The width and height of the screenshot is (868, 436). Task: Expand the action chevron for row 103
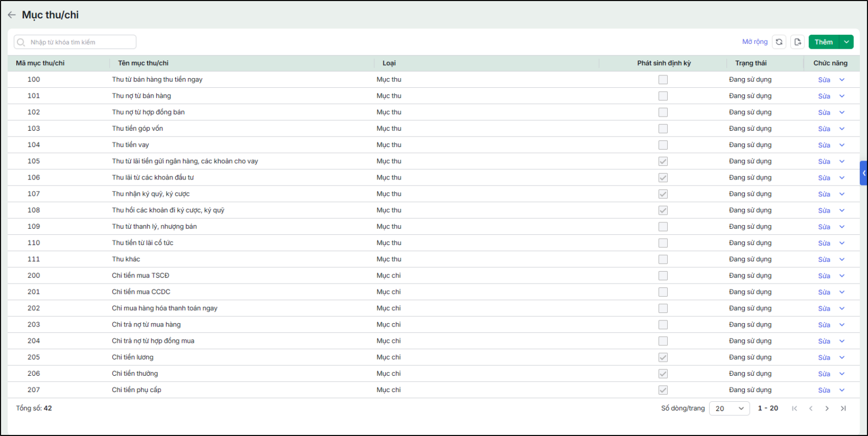pos(842,129)
